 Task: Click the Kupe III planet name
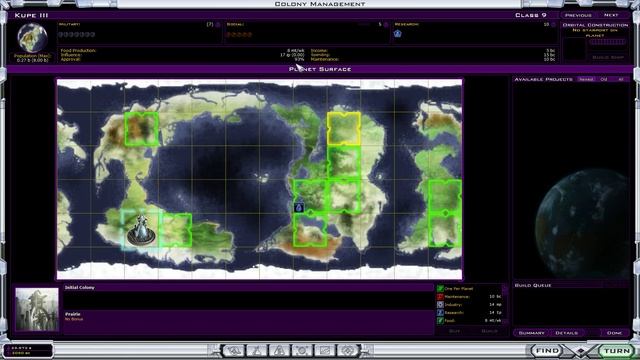[31, 15]
